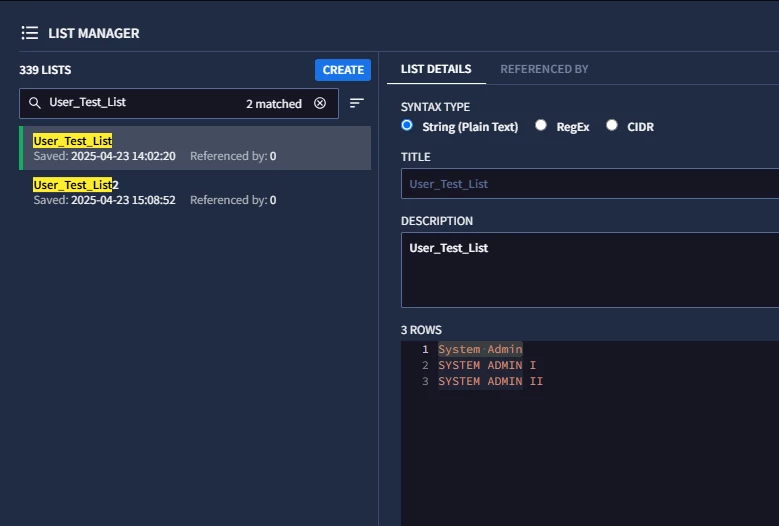Select the User_Test_List list entry

pos(195,148)
